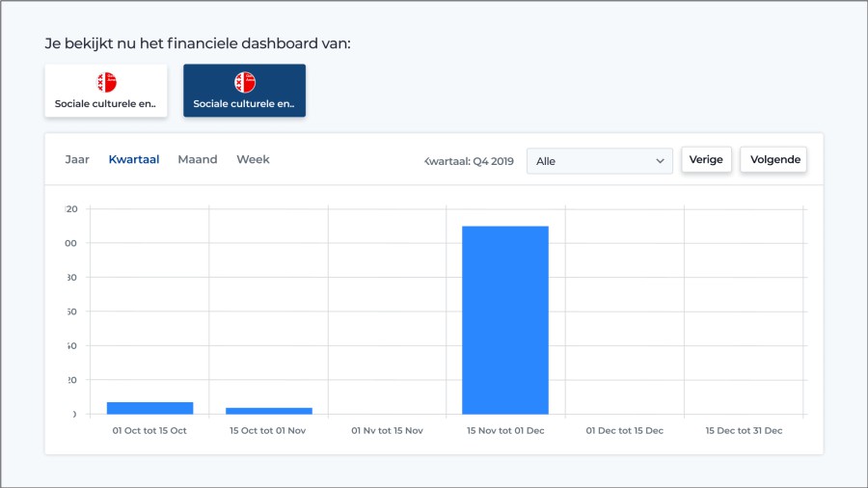Select the dark blue 'Sociale culturele en..' card label
Viewport: 868px width, 488px height.
(244, 103)
